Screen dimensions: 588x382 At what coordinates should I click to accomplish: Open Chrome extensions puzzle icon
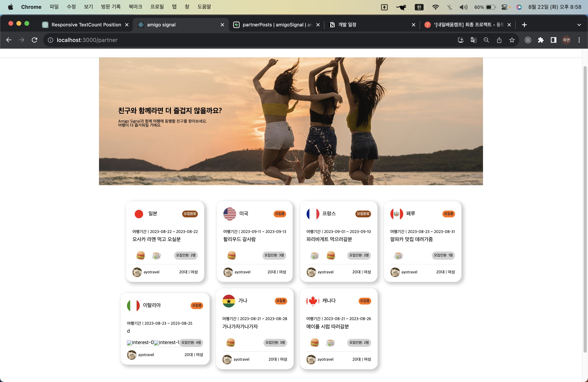coord(541,40)
